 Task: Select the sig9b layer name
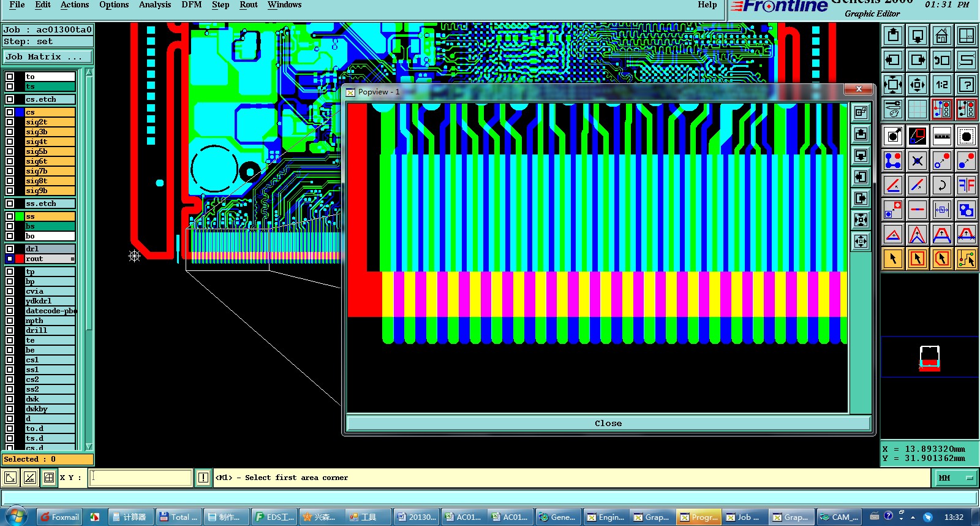50,191
